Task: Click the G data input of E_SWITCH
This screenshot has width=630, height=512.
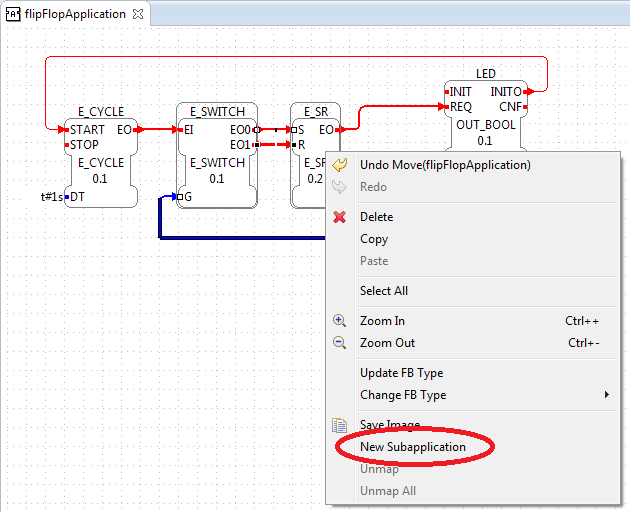Action: tap(186, 196)
